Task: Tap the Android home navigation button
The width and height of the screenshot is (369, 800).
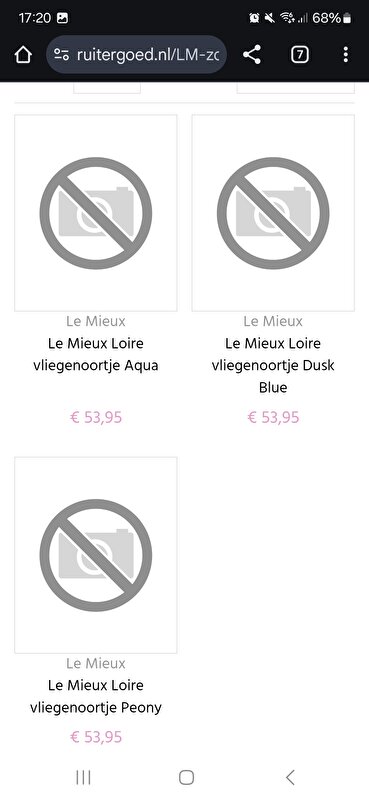Action: point(186,777)
